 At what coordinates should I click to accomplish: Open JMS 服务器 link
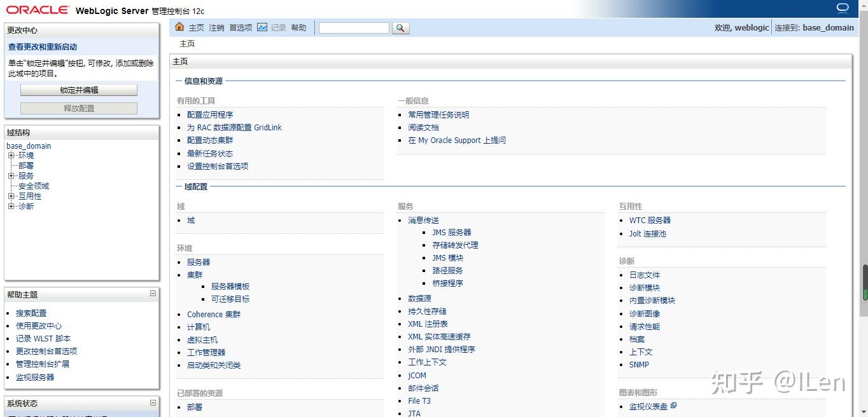pos(452,232)
